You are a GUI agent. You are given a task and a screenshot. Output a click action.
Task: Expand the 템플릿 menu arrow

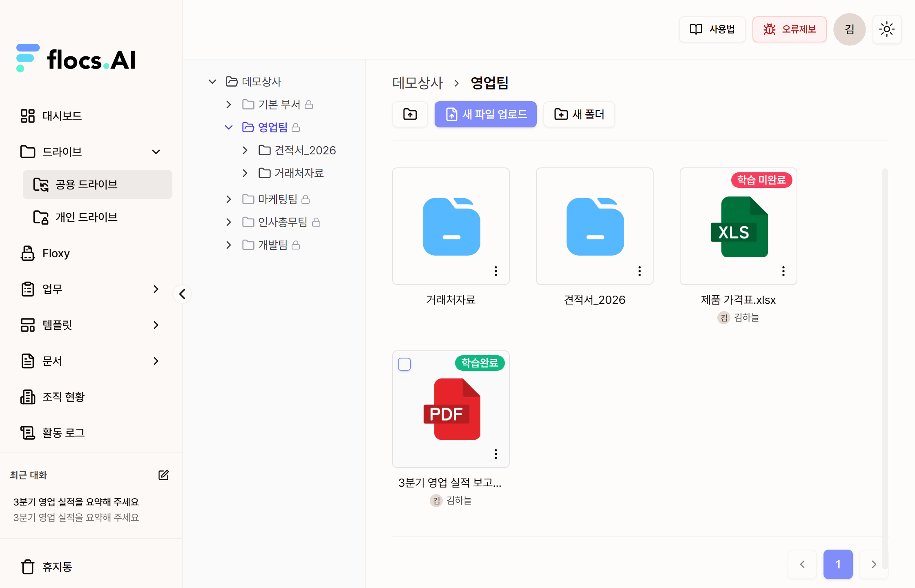[156, 325]
